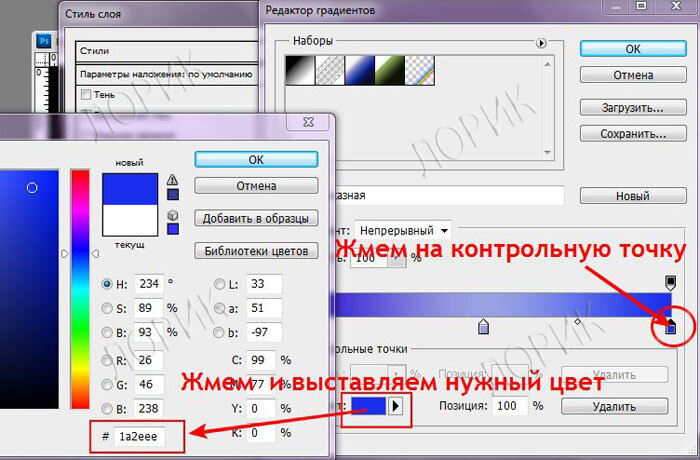
Task: Click the K black field showing 0
Action: pyautogui.click(x=261, y=433)
